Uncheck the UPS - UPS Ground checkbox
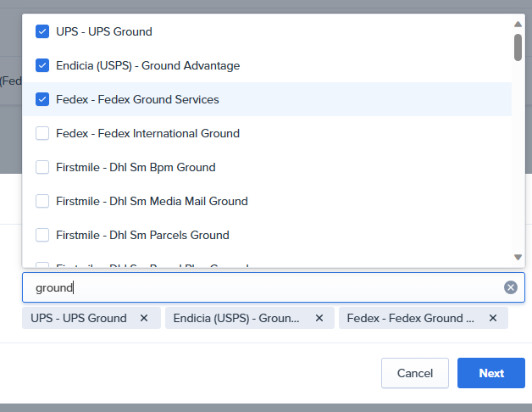 point(42,31)
